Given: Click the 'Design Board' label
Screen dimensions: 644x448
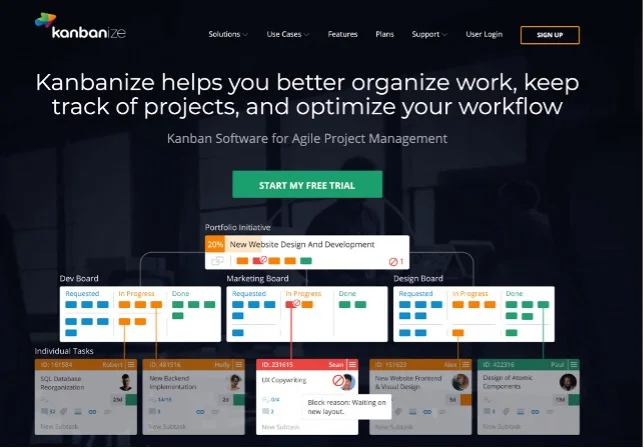Looking at the screenshot, I should tap(418, 278).
